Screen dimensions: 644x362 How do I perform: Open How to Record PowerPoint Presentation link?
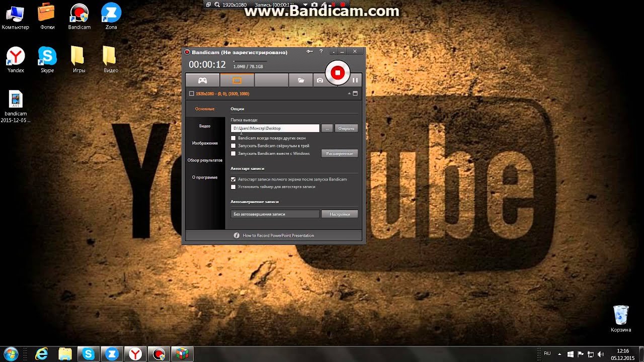click(278, 235)
